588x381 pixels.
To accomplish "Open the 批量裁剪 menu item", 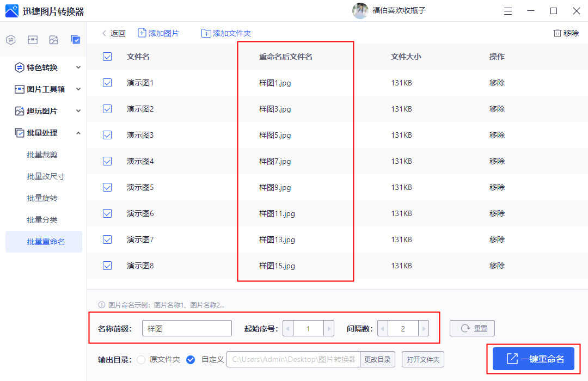I will pyautogui.click(x=42, y=155).
